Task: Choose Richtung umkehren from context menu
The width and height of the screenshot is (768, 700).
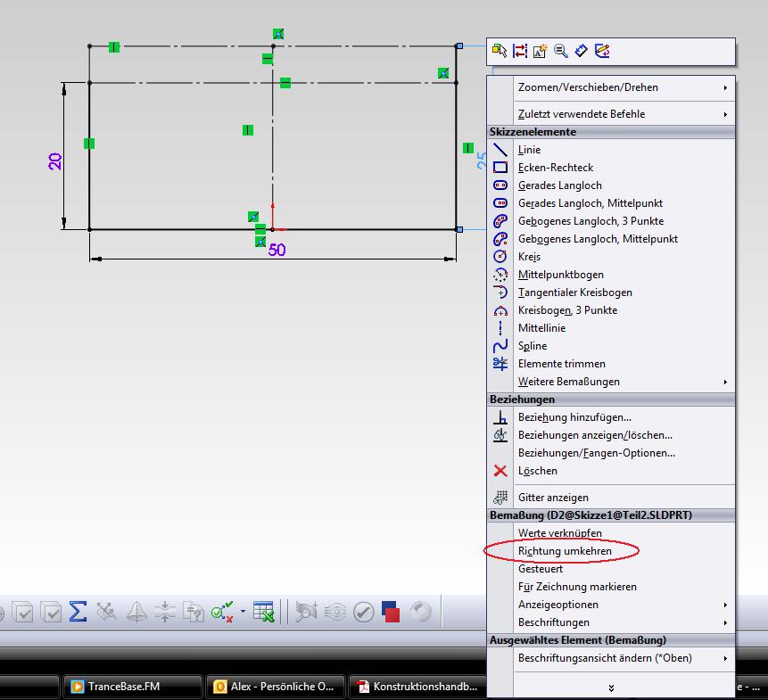Action: click(x=565, y=551)
